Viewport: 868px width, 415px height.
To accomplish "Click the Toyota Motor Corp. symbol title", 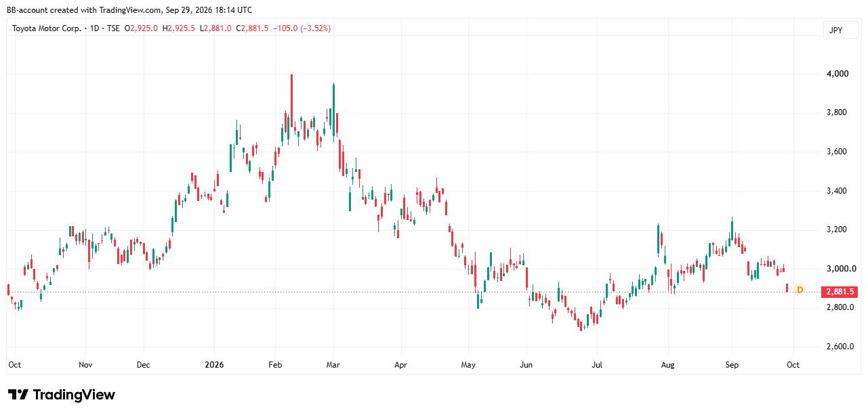I will tap(47, 28).
